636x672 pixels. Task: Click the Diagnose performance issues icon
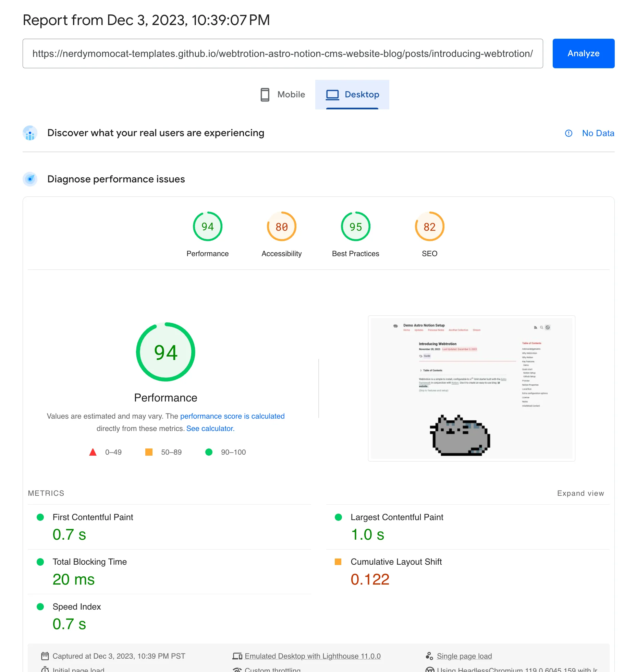tap(30, 179)
